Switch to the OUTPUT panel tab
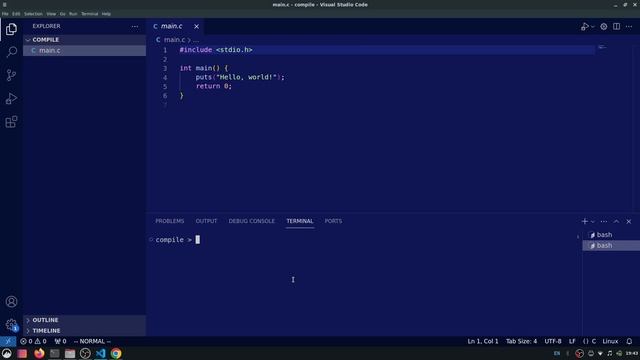Screen dimensions: 640x360 [x=206, y=221]
